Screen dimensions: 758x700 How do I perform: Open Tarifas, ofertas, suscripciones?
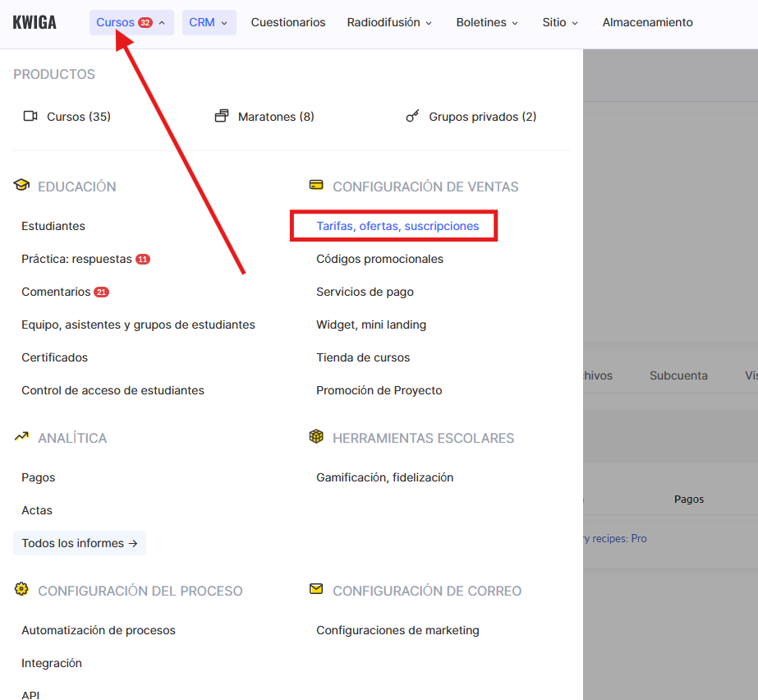click(x=397, y=226)
